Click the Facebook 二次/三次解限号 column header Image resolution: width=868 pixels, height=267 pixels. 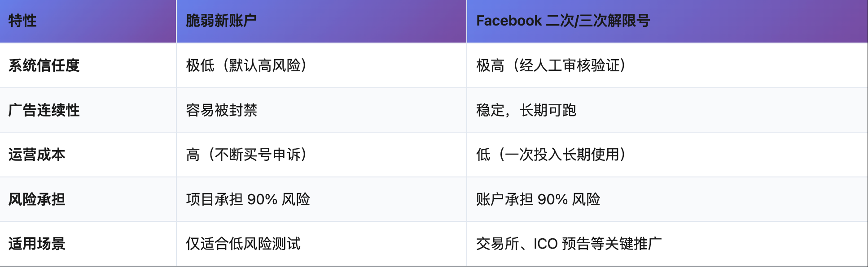coord(563,21)
